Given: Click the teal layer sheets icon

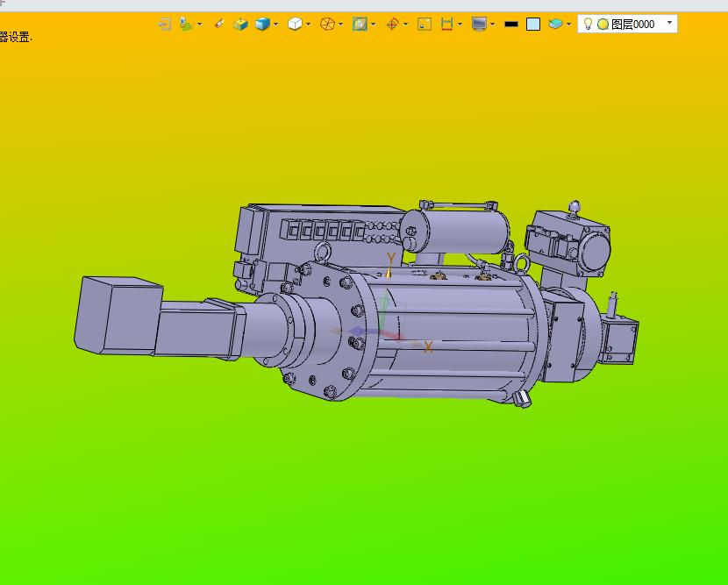Looking at the screenshot, I should tap(555, 24).
